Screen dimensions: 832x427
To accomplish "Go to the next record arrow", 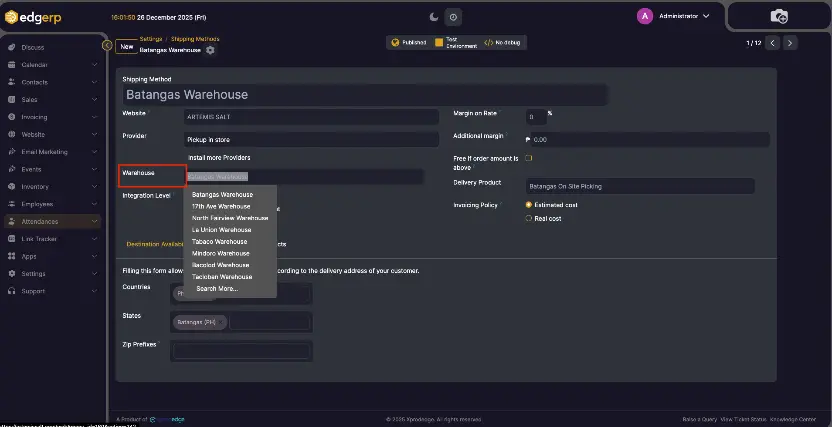I will (x=790, y=43).
